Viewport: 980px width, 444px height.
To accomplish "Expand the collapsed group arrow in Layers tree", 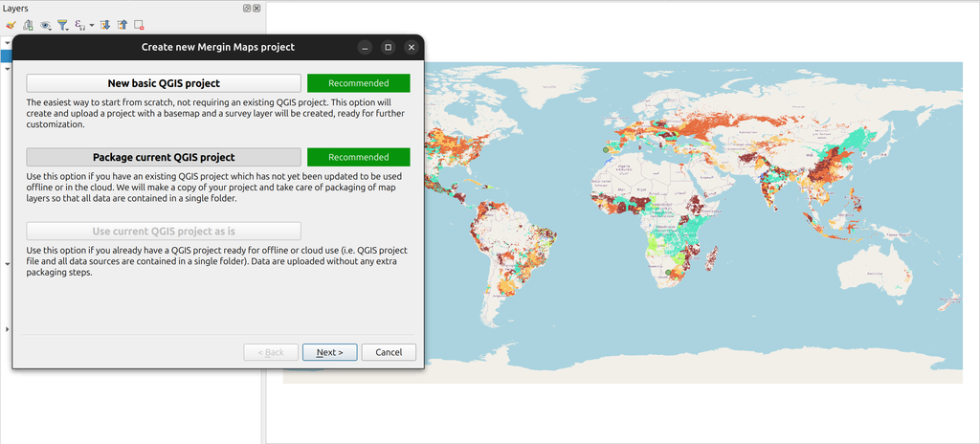I will coord(7,329).
